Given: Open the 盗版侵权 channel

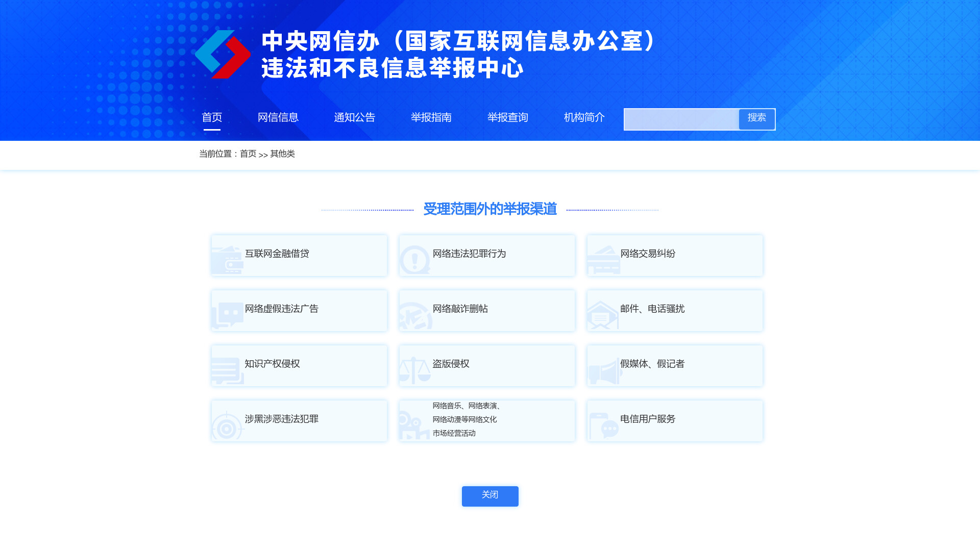Looking at the screenshot, I should pos(487,366).
